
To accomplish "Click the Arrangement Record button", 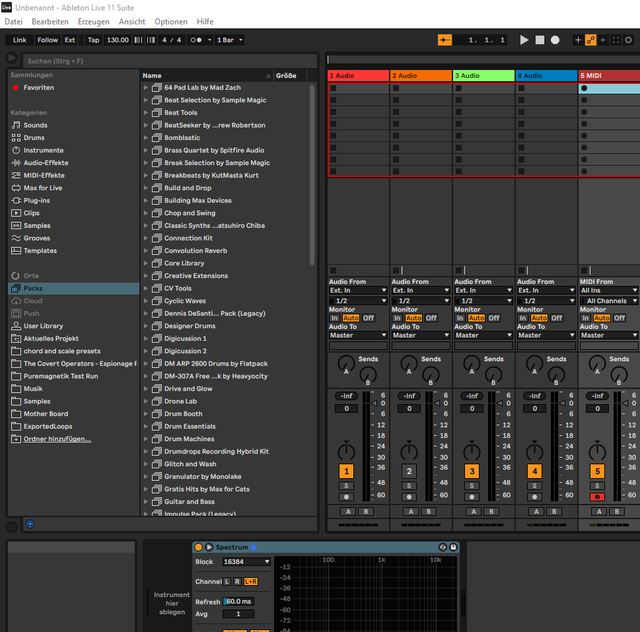I will (x=555, y=40).
